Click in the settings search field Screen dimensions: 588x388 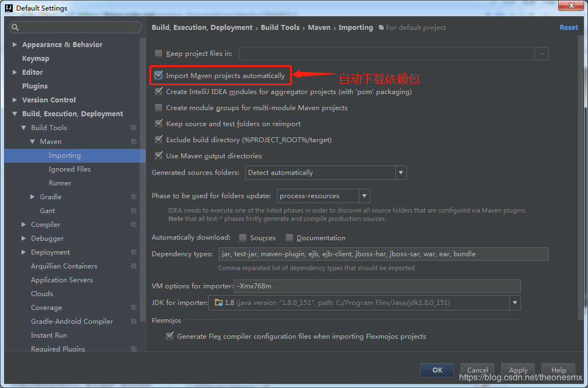click(x=75, y=27)
